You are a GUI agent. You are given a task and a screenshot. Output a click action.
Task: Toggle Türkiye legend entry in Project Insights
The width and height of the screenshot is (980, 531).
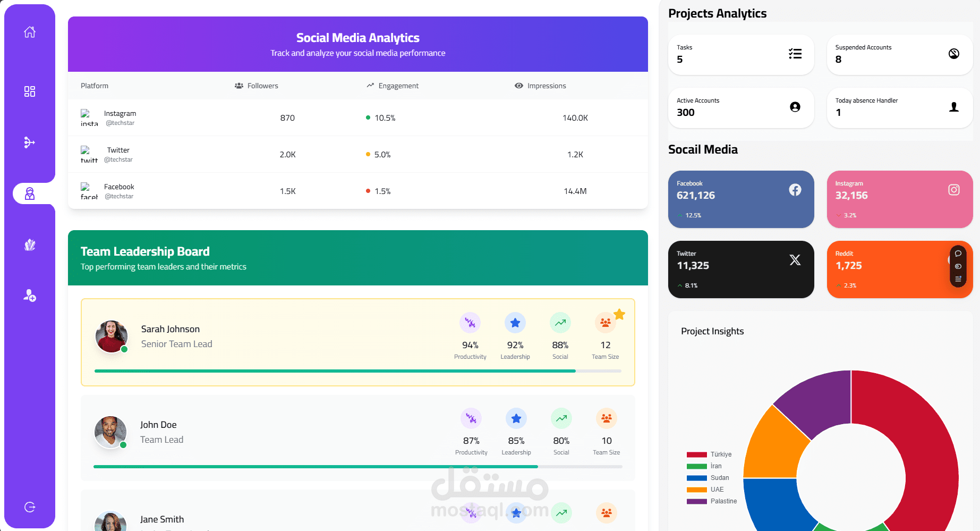(x=709, y=454)
